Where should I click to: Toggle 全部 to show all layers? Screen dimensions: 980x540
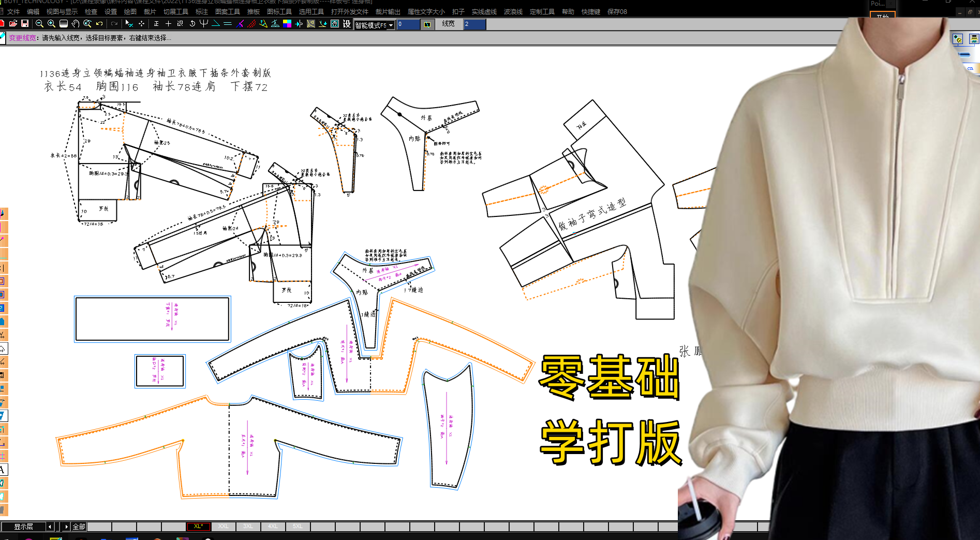(79, 526)
